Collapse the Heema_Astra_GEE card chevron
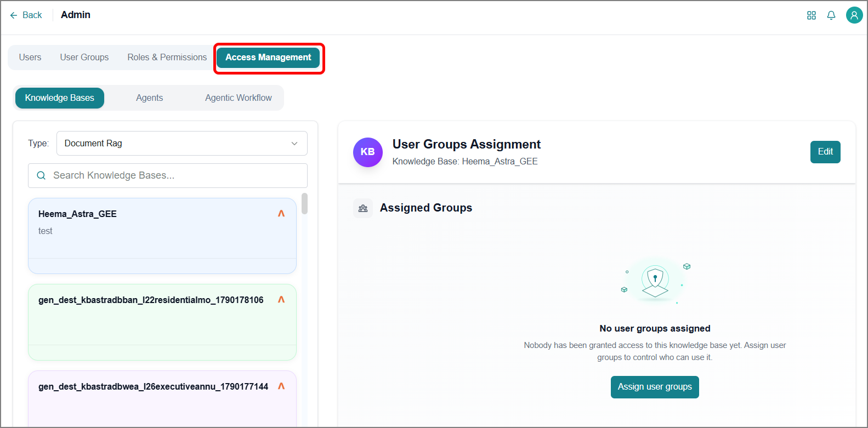This screenshot has width=868, height=428. pyautogui.click(x=281, y=214)
